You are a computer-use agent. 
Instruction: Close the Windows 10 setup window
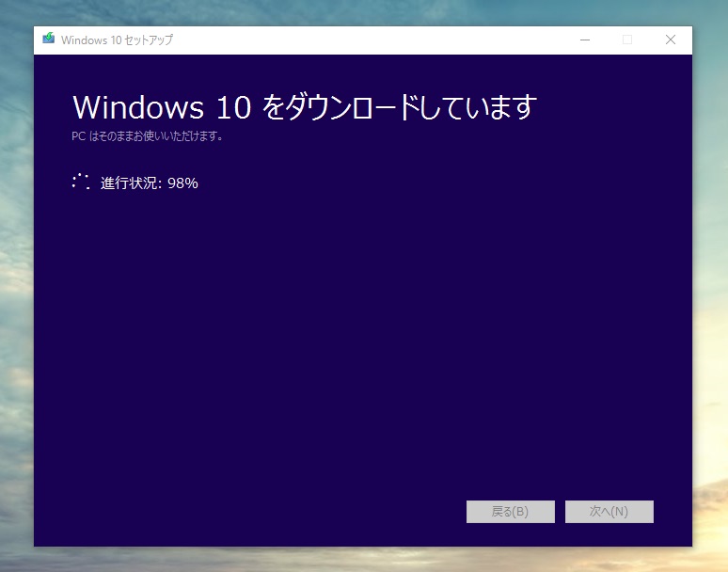[x=671, y=40]
